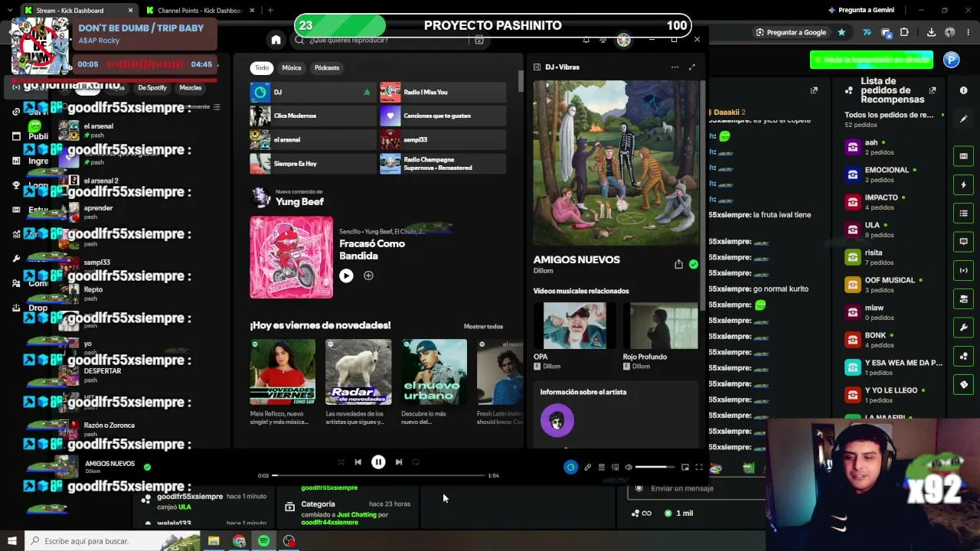980x551 pixels.
Task: Click Preguntar a Google button
Action: point(791,32)
